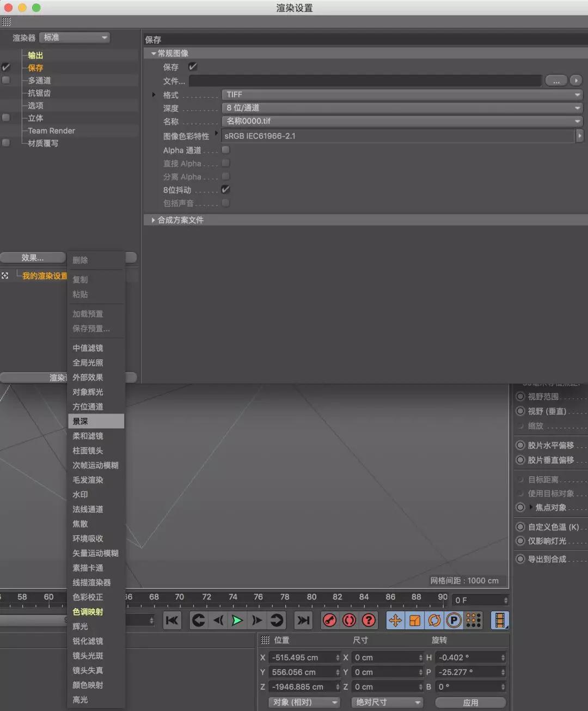Step back one frame
588x711 pixels.
(x=218, y=620)
